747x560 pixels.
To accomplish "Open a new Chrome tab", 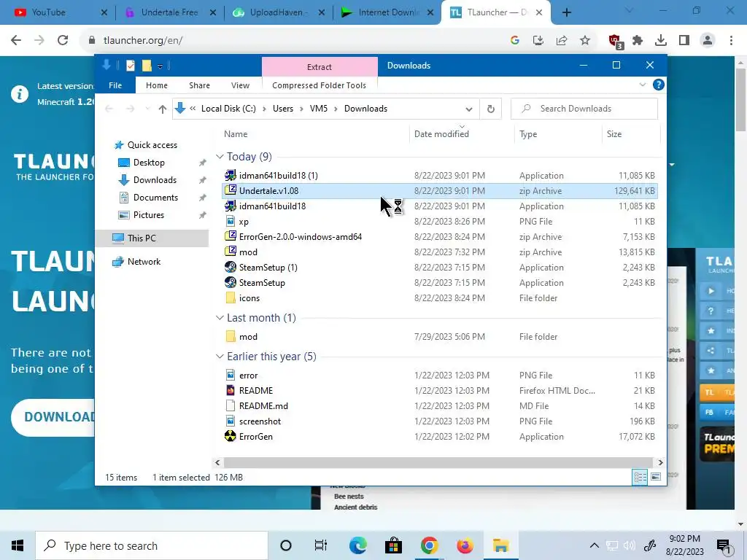I will 566,12.
